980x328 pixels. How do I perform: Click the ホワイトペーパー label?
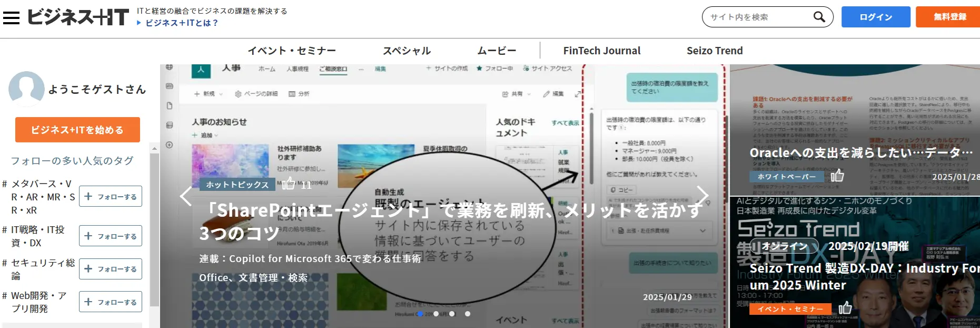point(787,176)
